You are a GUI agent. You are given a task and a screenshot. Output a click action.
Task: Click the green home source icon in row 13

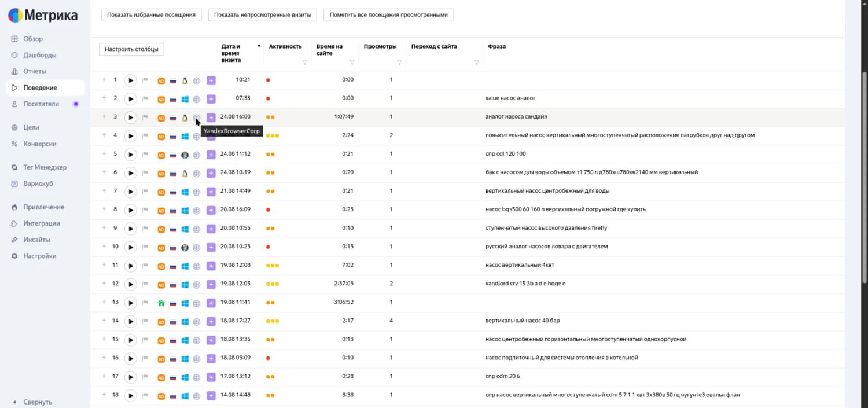161,303
